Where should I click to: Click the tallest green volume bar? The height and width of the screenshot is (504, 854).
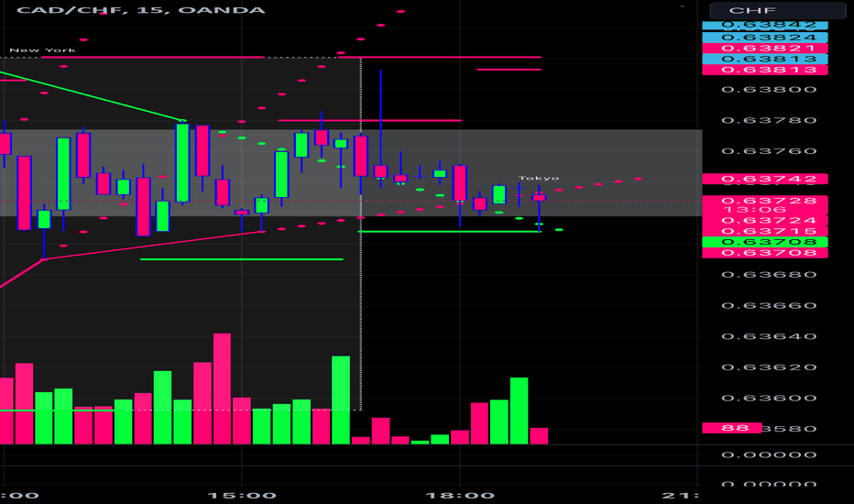click(341, 400)
